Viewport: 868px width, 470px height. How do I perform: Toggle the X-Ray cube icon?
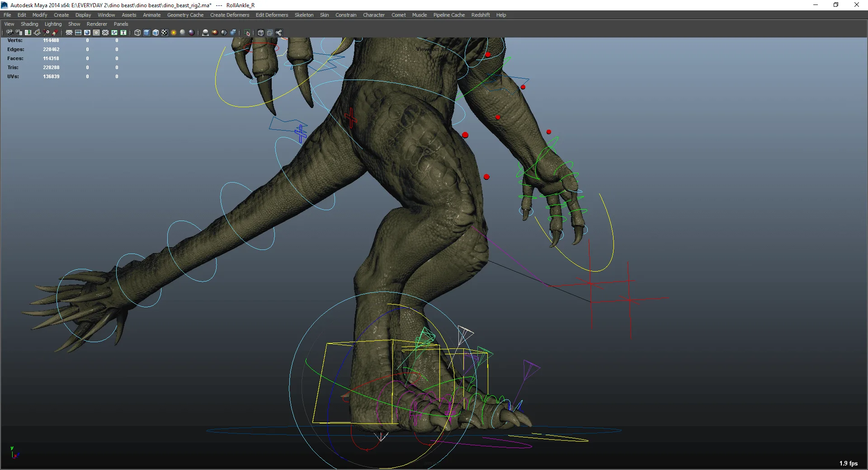tap(261, 33)
